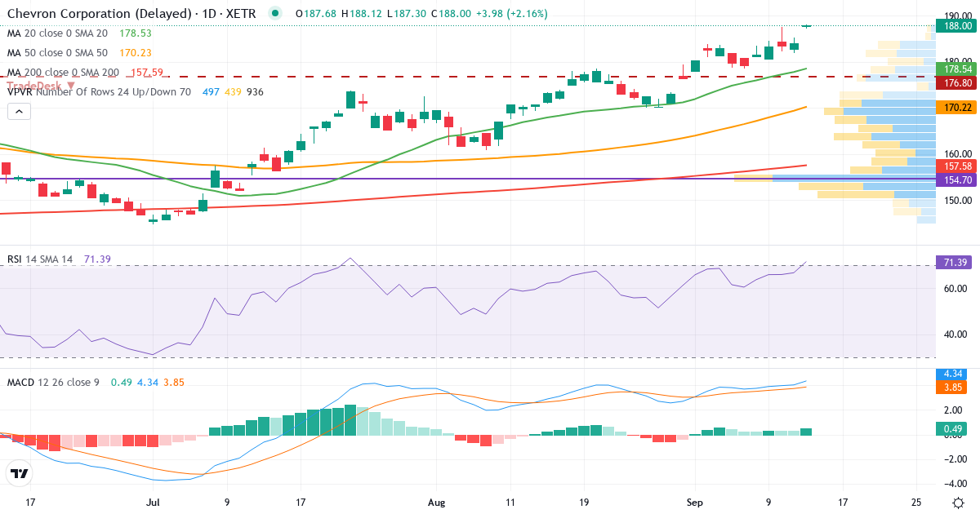Select the MA 50 indicator legend
This screenshot has height=514, width=980.
point(57,53)
